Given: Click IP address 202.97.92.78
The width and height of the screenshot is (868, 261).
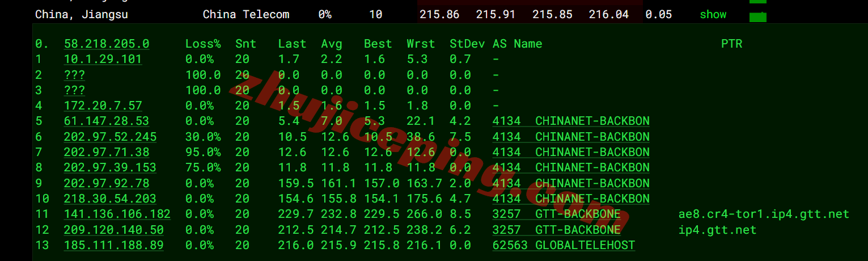Looking at the screenshot, I should 107,183.
